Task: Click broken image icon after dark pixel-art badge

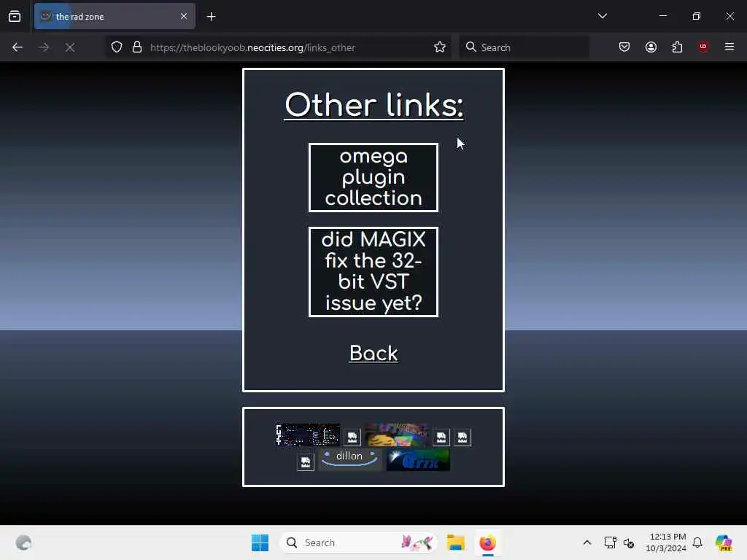Action: coord(352,437)
